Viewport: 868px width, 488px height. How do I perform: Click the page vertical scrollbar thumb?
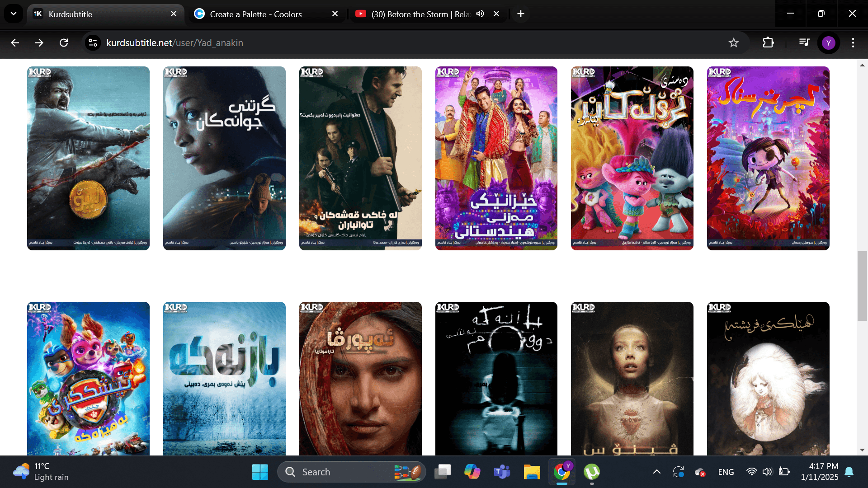click(862, 286)
